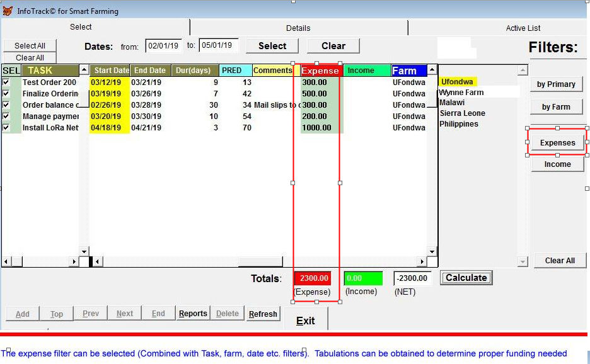Screen dimensions: 590x364
Task: Choose Sierra Leone from the farm list
Action: (462, 113)
